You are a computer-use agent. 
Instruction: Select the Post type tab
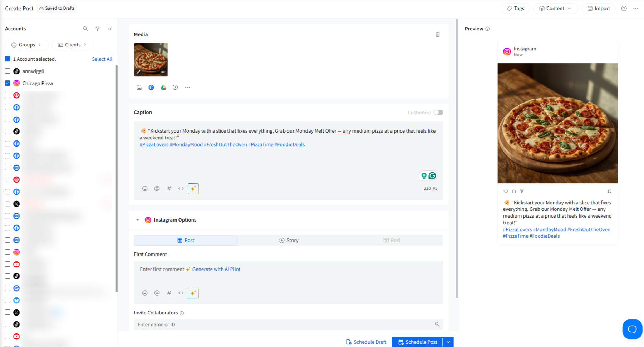[186, 240]
